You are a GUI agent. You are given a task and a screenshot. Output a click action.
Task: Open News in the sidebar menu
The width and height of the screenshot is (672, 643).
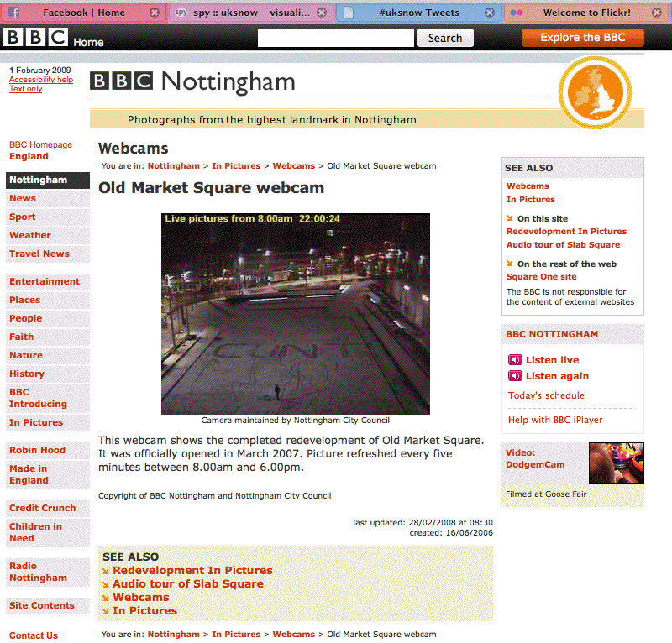click(x=48, y=198)
